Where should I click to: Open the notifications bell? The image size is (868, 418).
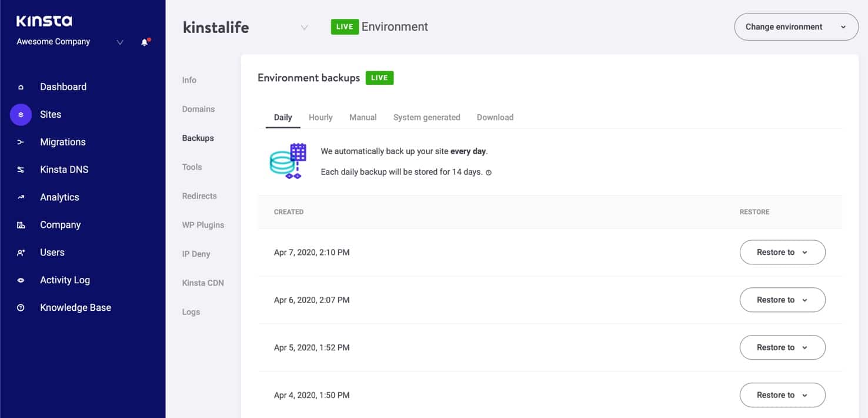[x=145, y=42]
